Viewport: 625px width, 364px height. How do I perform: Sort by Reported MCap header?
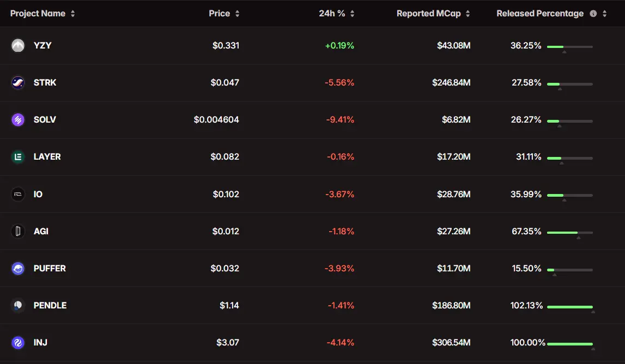tap(433, 14)
